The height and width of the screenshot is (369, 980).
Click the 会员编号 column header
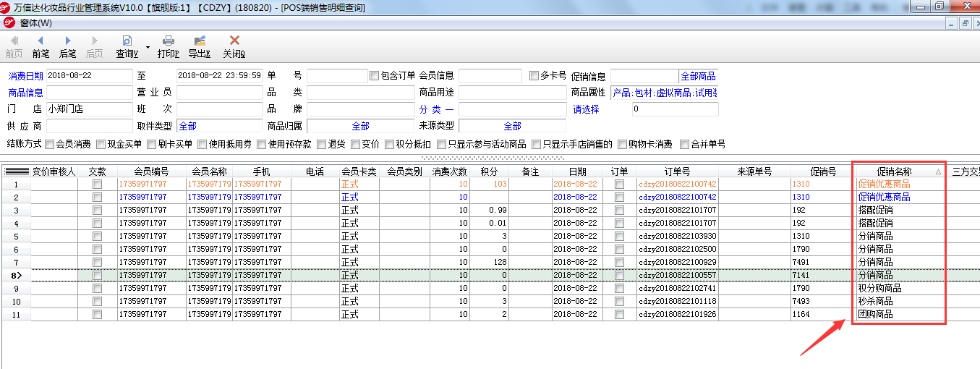coord(152,171)
